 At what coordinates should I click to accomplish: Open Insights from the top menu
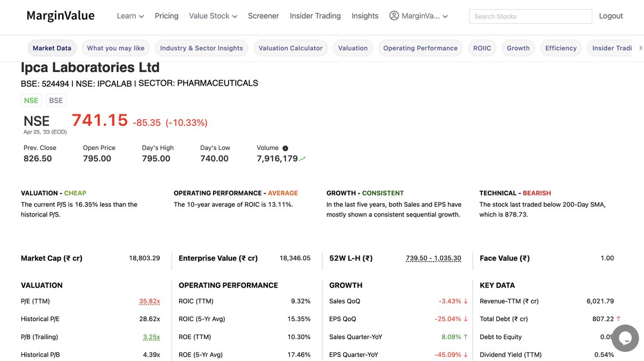[x=365, y=16]
